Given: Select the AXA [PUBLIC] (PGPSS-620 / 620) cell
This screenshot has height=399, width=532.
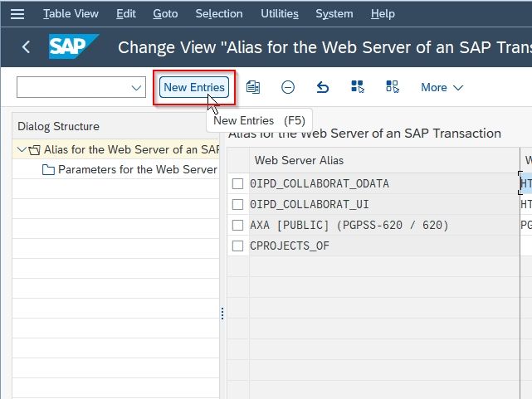Looking at the screenshot, I should pyautogui.click(x=383, y=225).
